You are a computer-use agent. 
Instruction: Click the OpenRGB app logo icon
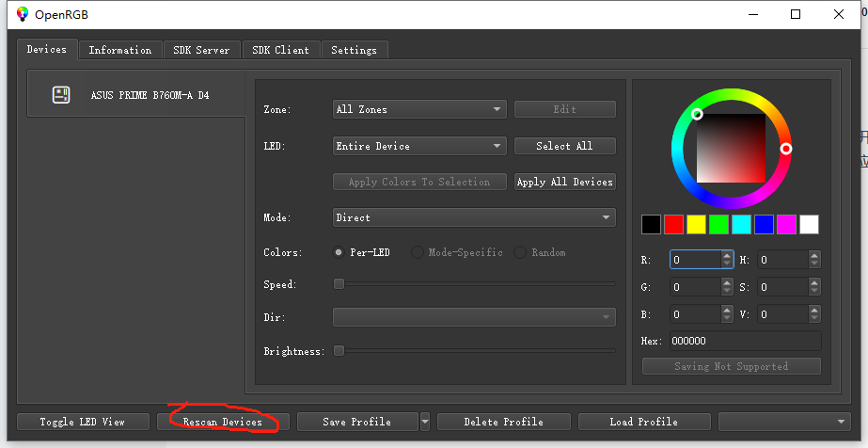[23, 14]
